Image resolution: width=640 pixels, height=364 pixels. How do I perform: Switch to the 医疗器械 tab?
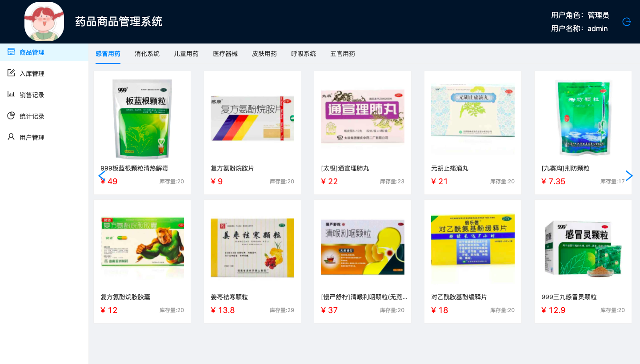(225, 54)
